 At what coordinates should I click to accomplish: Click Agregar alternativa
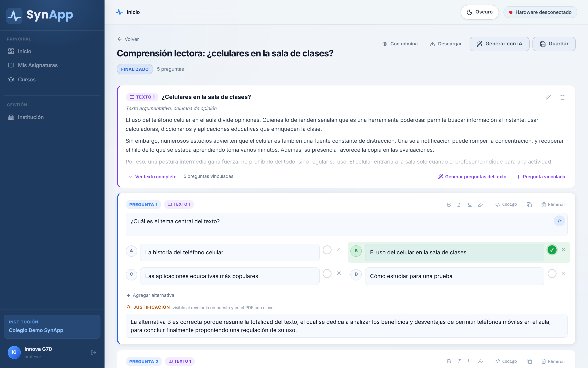(150, 295)
